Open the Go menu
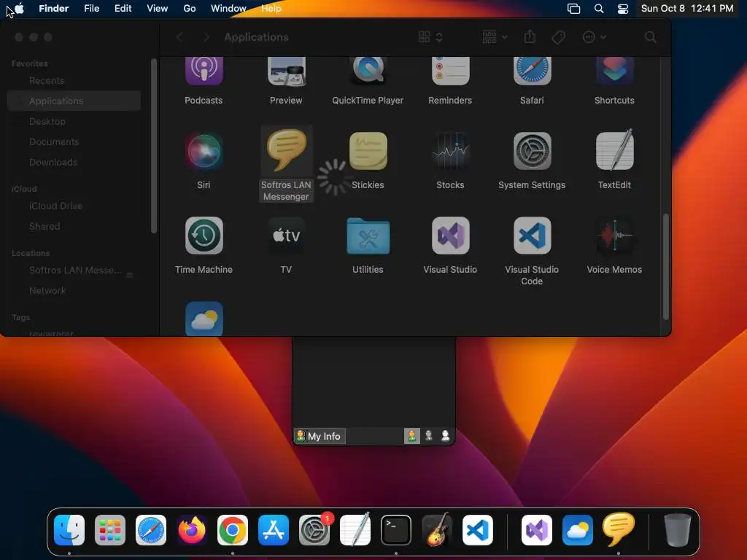The image size is (747, 560). [x=190, y=8]
